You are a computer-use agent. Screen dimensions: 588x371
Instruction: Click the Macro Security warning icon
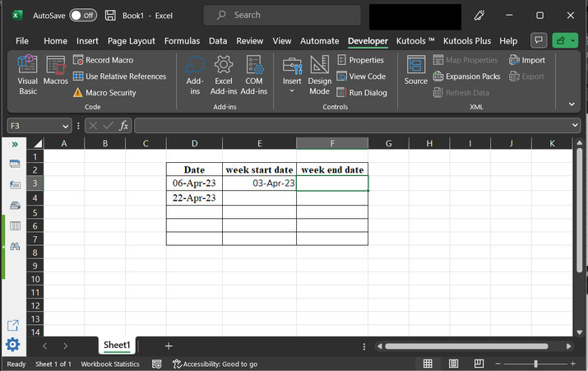pos(78,93)
